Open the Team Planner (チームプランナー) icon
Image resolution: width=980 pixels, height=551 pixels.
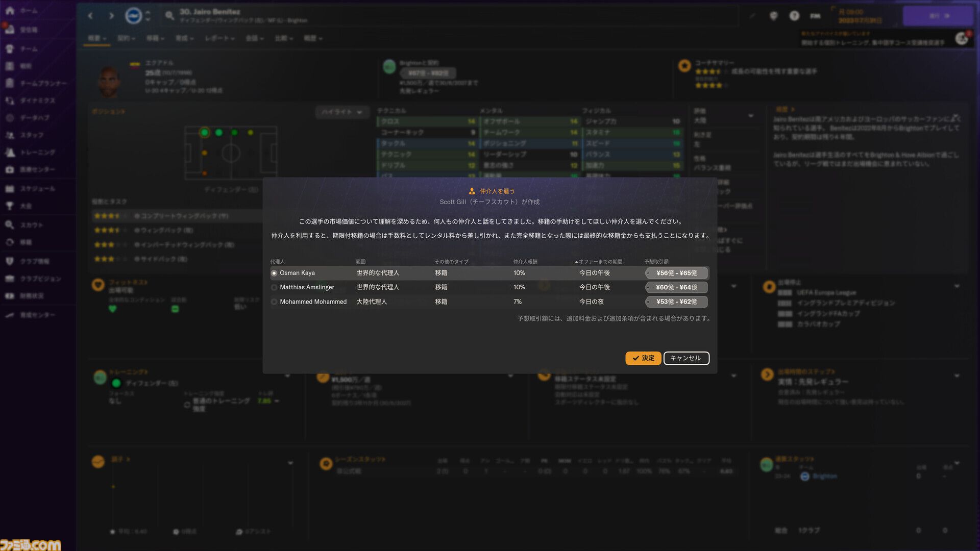point(10,83)
